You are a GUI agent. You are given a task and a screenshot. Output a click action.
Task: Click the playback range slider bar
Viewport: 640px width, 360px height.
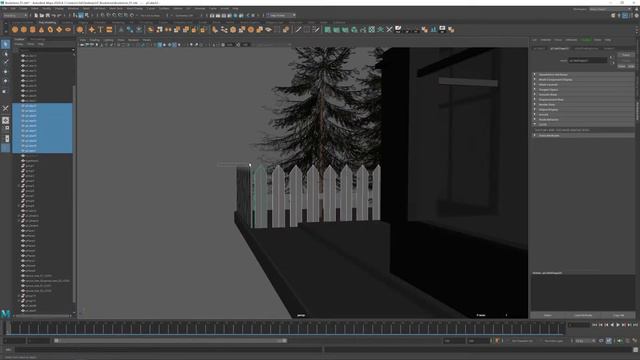170,340
